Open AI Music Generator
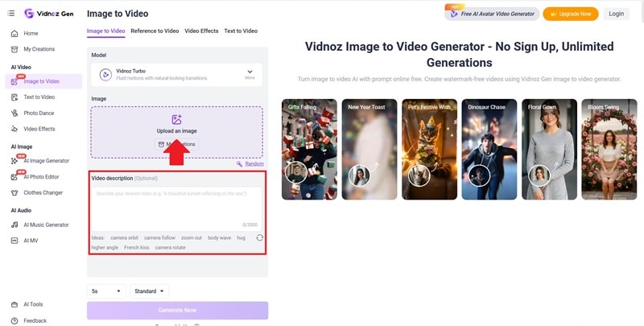644x326 pixels. tap(46, 225)
